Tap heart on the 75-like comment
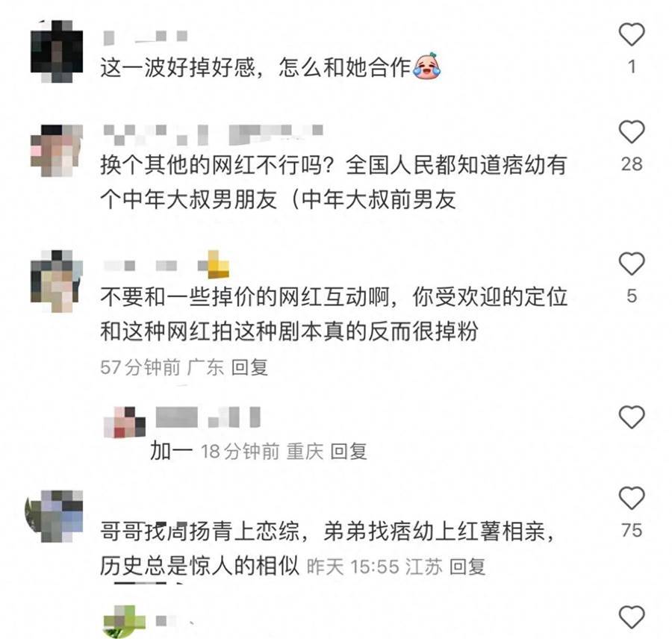 631,498
